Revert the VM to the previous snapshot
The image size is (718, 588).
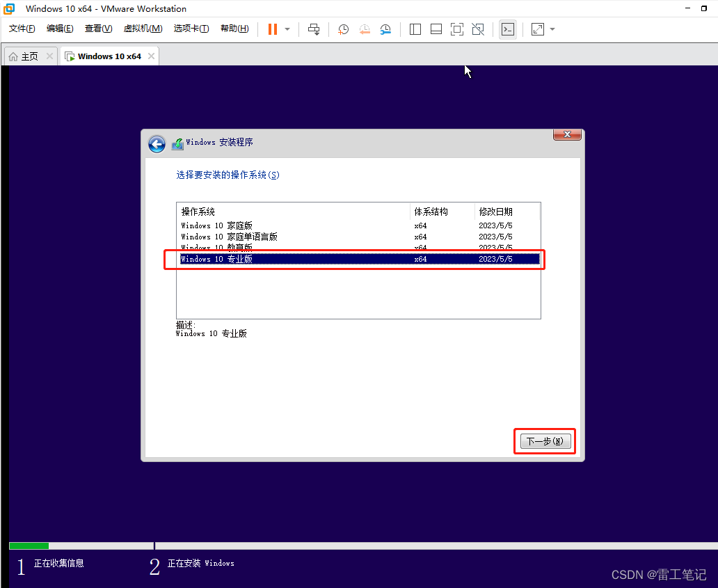point(365,29)
